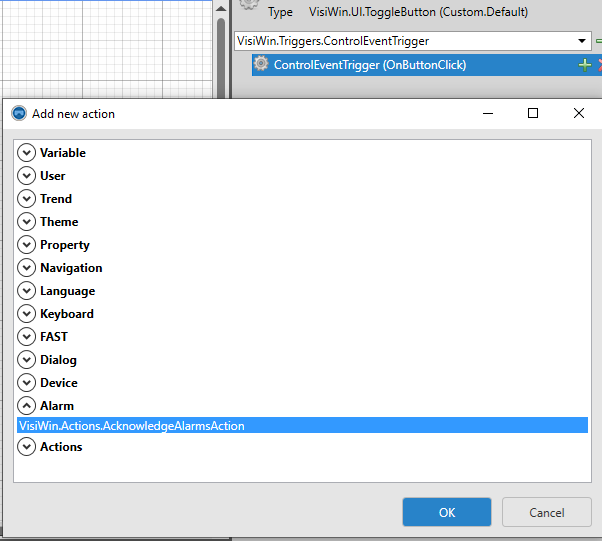Expand the Device category

point(27,383)
